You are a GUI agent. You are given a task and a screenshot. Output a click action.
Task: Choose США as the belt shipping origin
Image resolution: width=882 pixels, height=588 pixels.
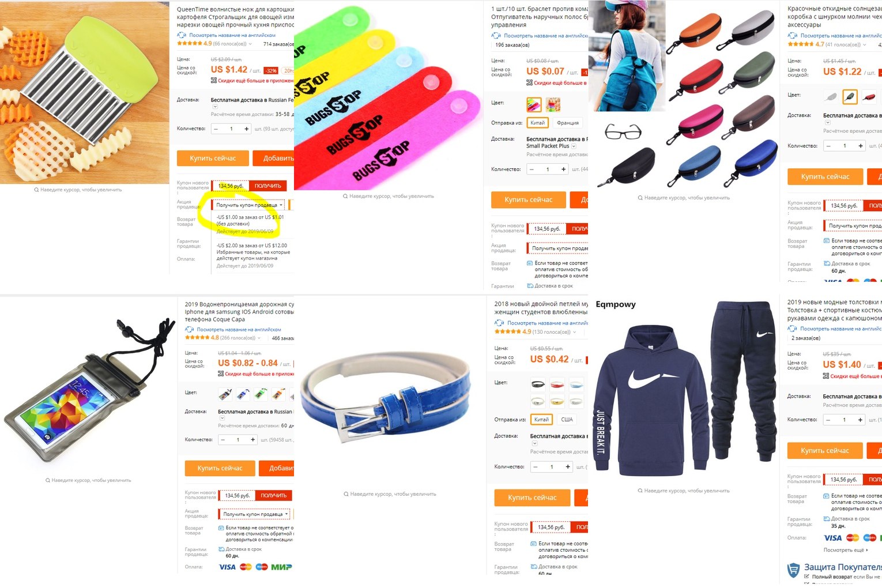567,420
